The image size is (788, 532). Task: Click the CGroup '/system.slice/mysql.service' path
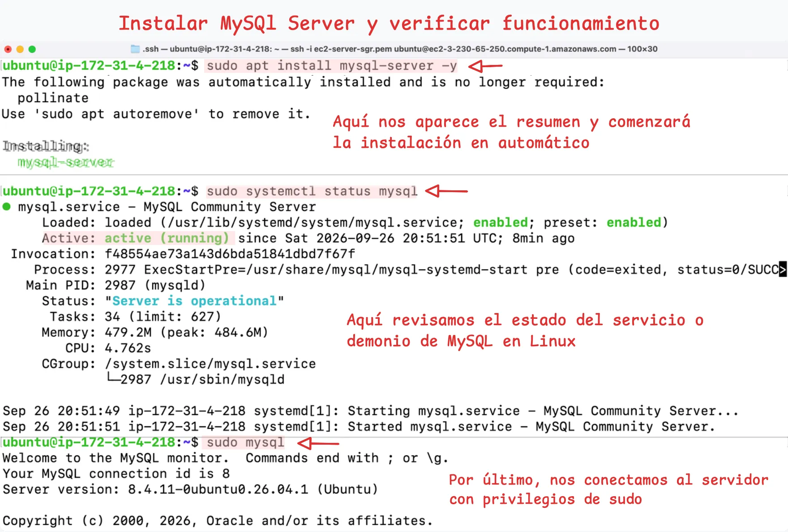(210, 364)
